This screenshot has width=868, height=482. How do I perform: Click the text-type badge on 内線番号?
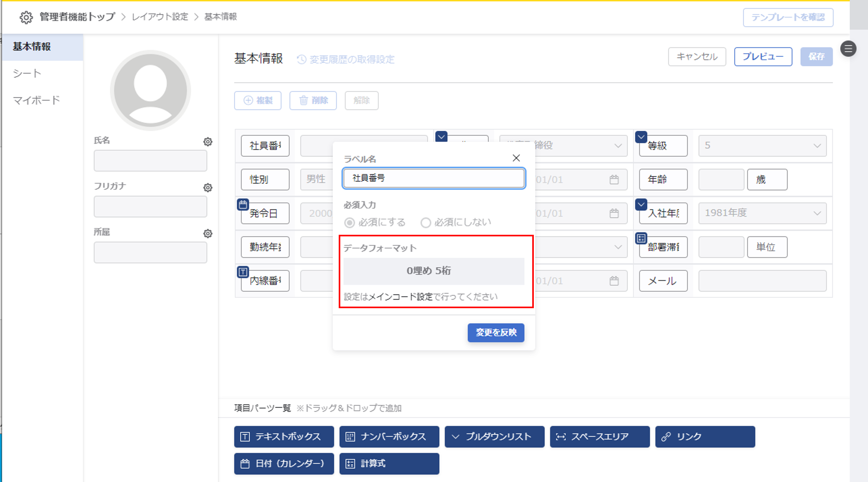pos(243,272)
